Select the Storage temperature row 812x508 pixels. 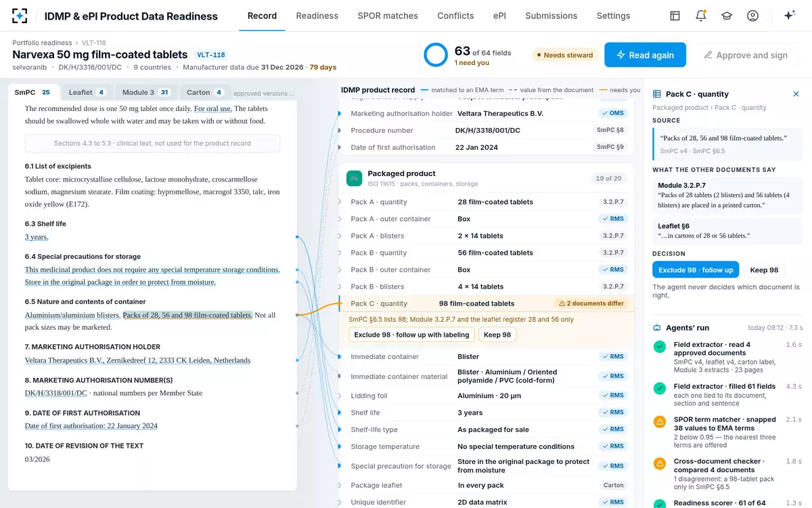486,446
